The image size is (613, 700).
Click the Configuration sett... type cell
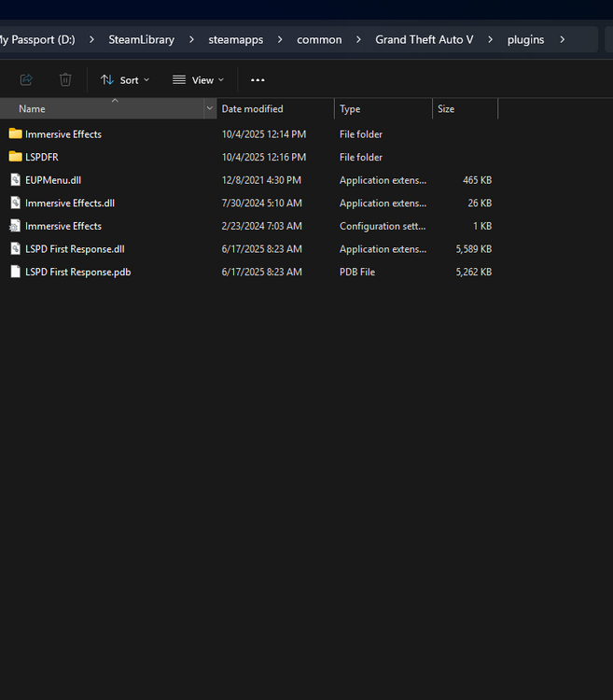[383, 227]
